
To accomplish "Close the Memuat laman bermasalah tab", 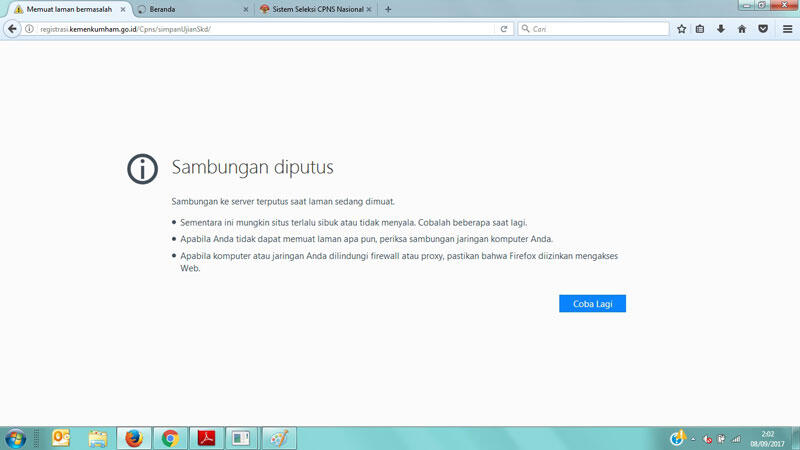I will click(x=121, y=9).
